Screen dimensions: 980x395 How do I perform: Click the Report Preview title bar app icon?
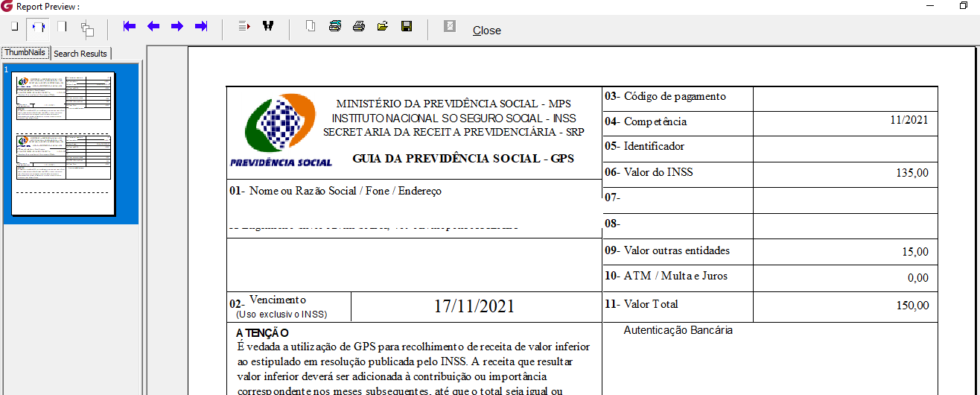pos(7,6)
